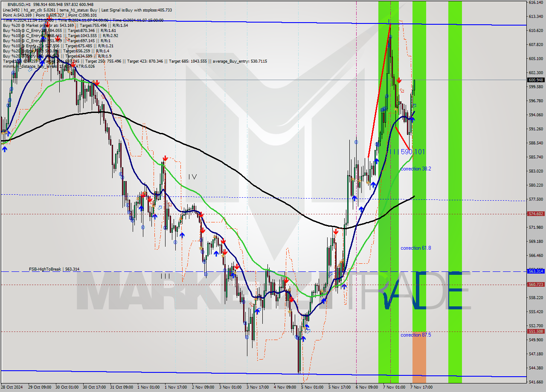Screen dimensions: 546x392
Task: Click the '6 Nov 09:00' time label
Action: pyautogui.click(x=367, y=387)
